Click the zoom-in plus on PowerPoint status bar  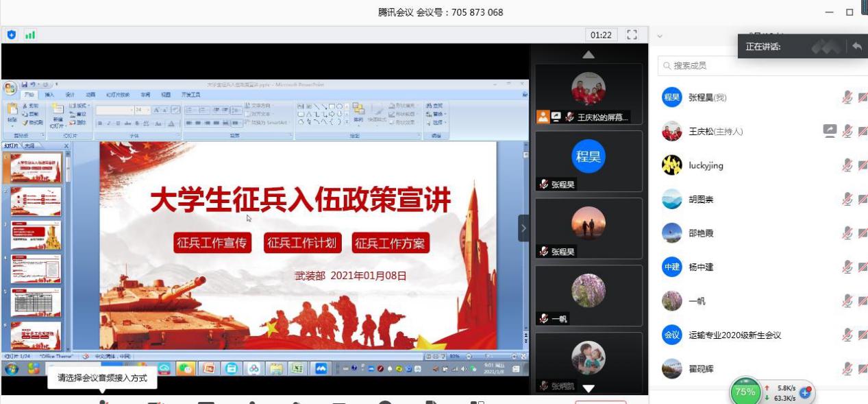513,357
